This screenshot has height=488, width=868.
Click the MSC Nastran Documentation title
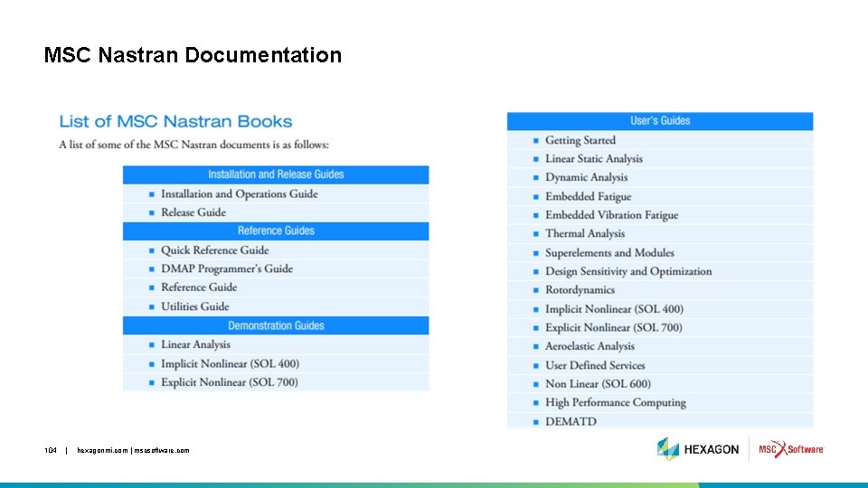click(193, 55)
